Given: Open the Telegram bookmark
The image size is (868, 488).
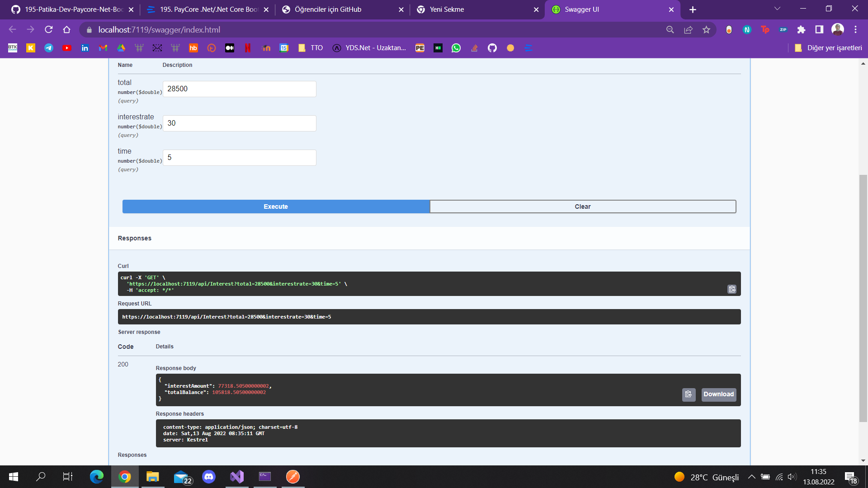Looking at the screenshot, I should point(49,48).
